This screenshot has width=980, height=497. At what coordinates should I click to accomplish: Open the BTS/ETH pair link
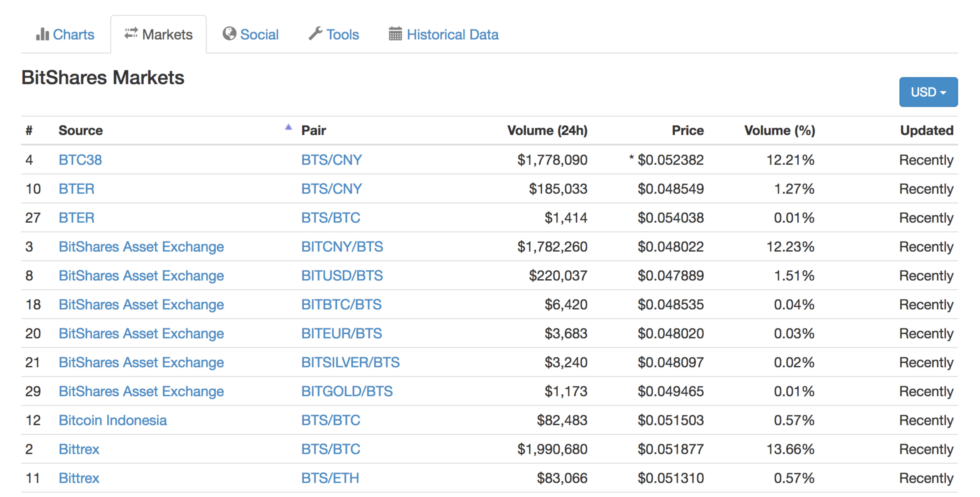(330, 478)
